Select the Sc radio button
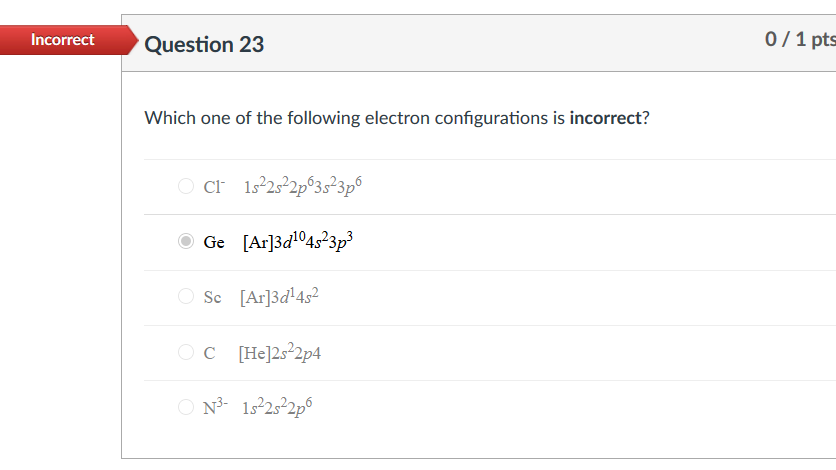The image size is (836, 470). (185, 297)
